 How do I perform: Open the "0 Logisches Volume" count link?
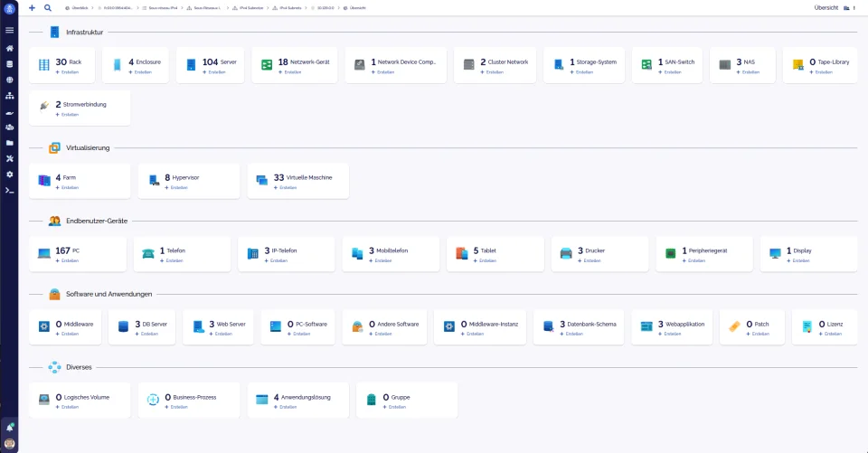click(82, 397)
